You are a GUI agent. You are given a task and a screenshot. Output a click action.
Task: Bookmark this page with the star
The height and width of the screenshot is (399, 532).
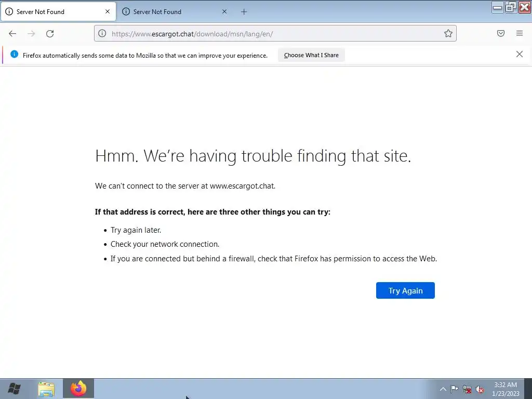click(448, 33)
